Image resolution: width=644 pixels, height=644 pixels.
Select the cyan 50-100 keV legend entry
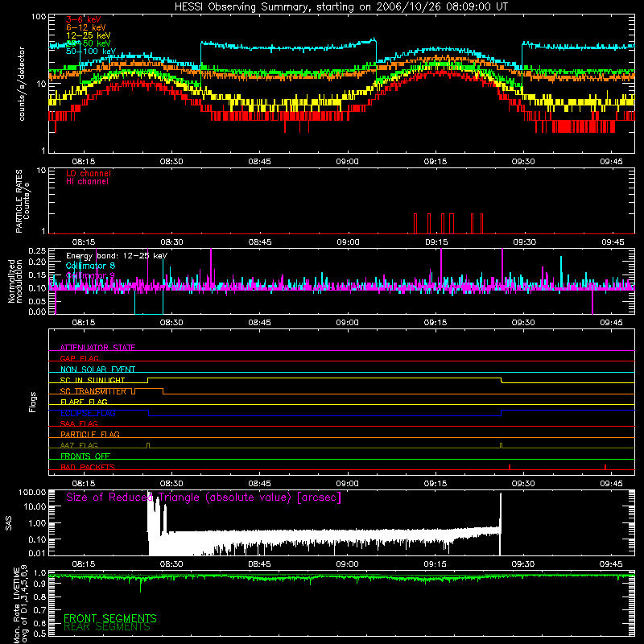point(91,52)
